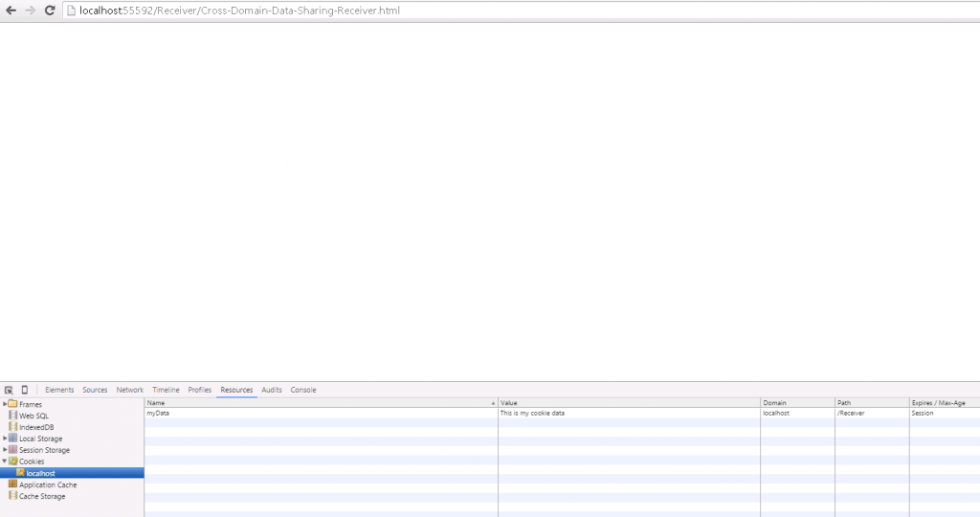Open the Profiles tab
Viewport: 980px width, 517px height.
coord(199,390)
